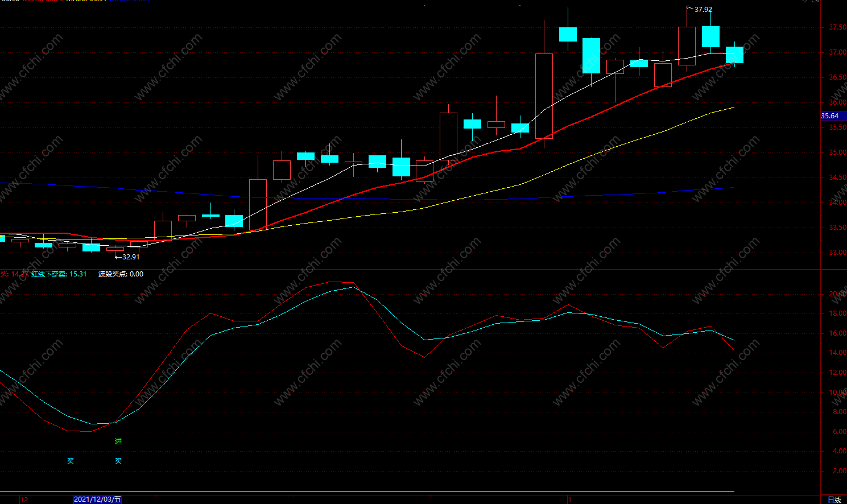This screenshot has width=847, height=504.
Task: Click the 日线 period button
Action: pos(834,499)
